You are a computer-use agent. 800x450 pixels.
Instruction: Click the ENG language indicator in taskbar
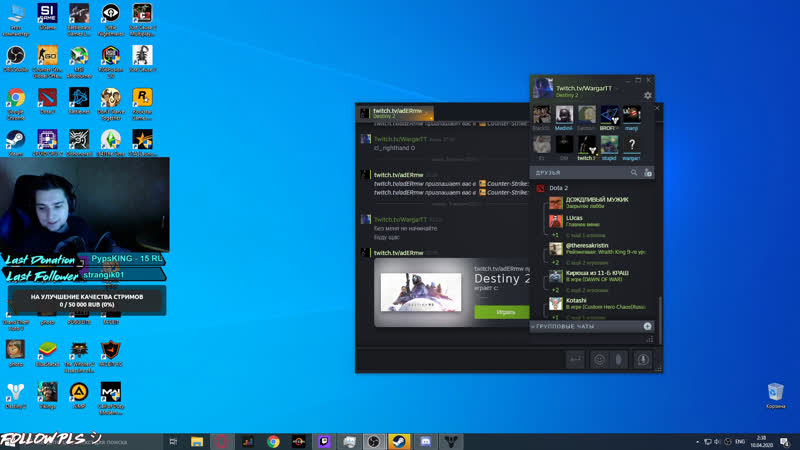pyautogui.click(x=740, y=442)
